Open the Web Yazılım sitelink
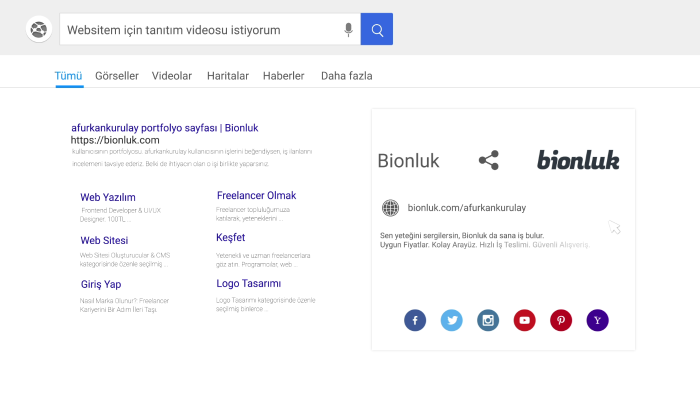 click(x=108, y=197)
